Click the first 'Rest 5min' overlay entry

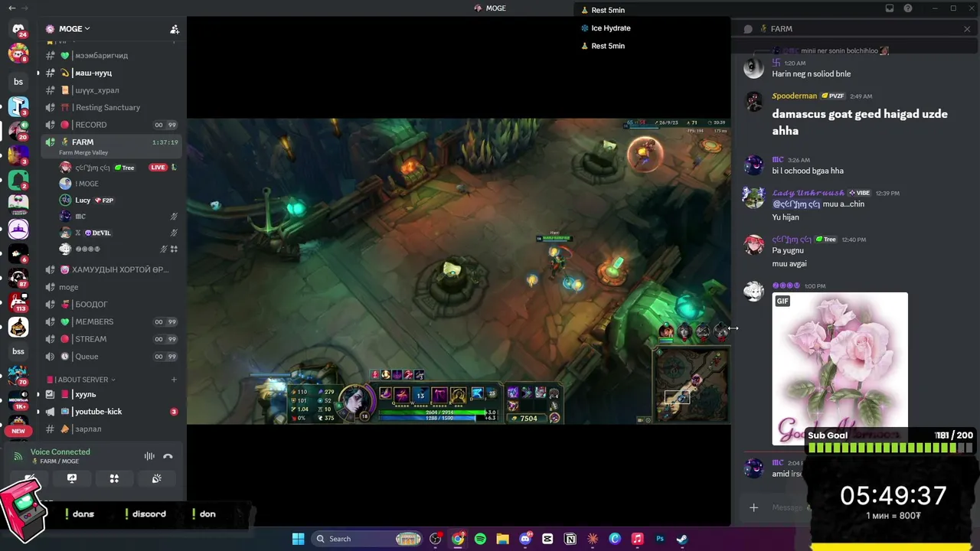click(603, 10)
